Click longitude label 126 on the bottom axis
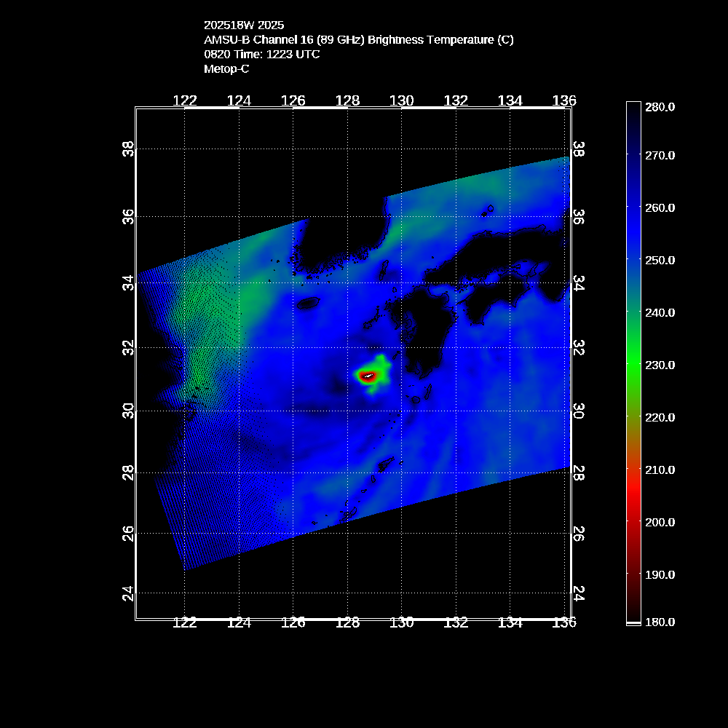 click(293, 622)
